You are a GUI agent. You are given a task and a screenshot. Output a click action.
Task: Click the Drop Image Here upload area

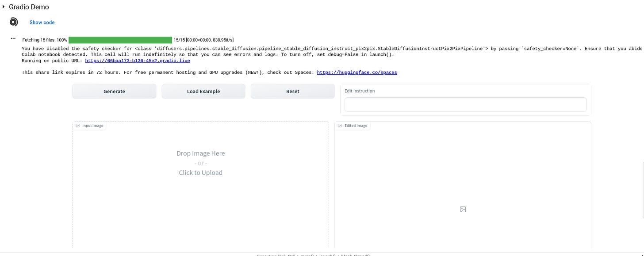pos(201,184)
